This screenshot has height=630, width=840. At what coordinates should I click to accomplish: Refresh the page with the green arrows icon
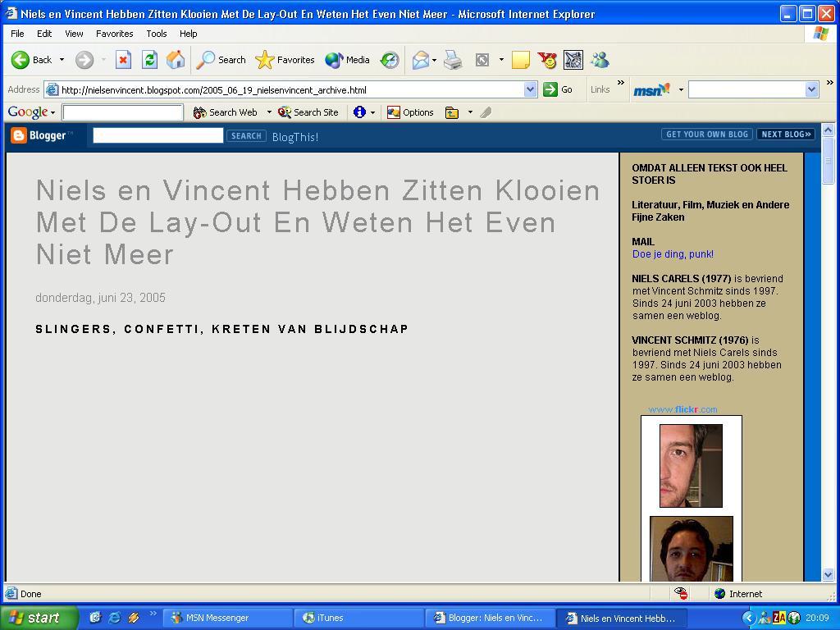(x=149, y=60)
